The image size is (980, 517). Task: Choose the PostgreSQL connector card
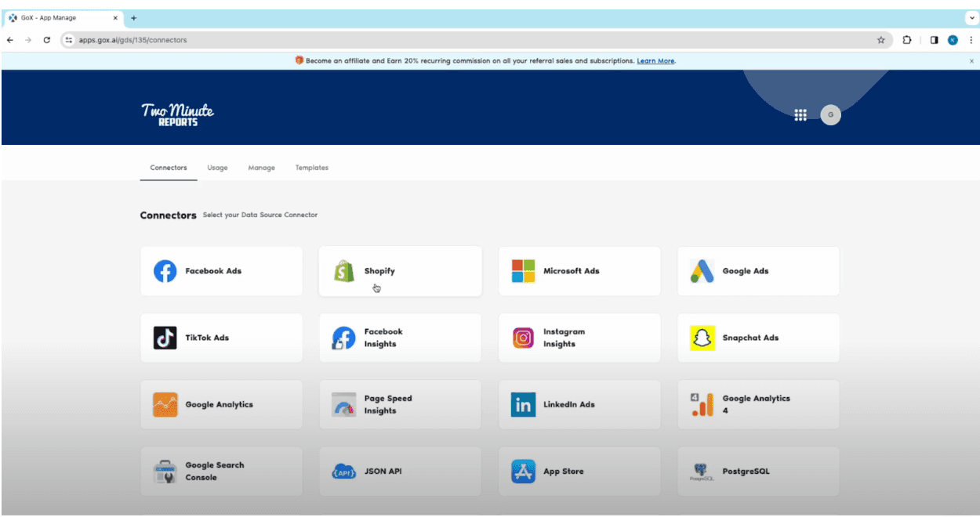click(x=758, y=472)
